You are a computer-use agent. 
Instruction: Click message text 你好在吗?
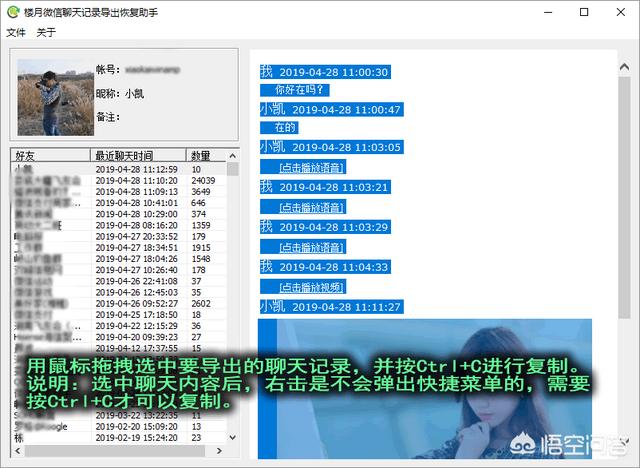coord(299,89)
